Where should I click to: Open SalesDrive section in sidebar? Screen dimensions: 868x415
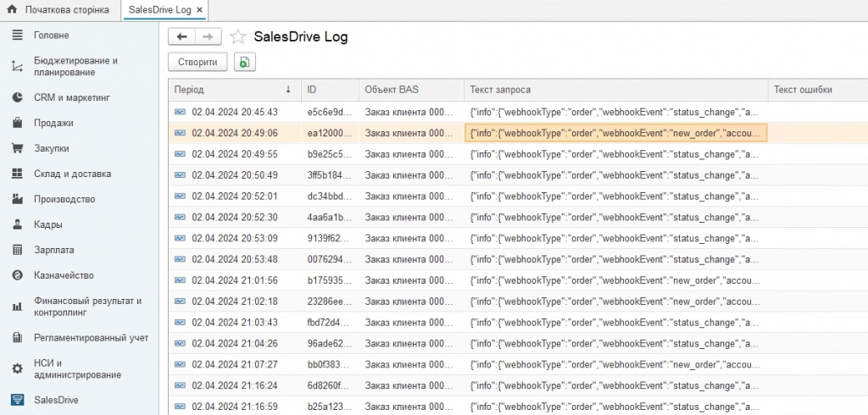[57, 400]
